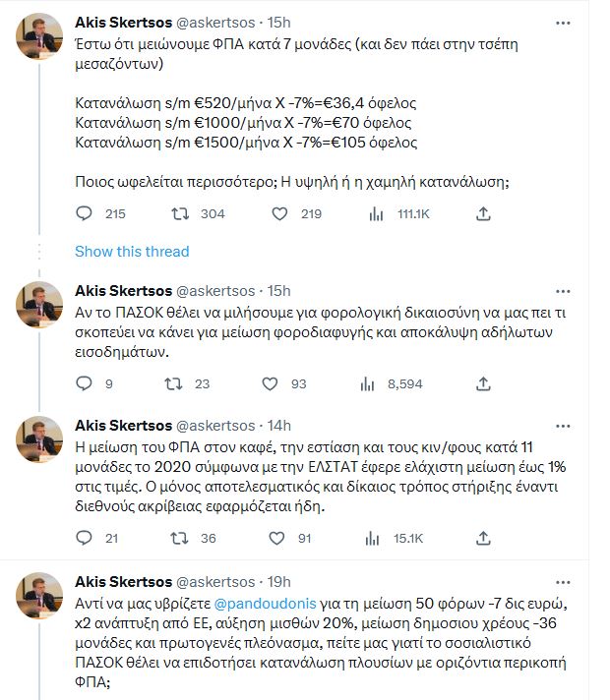Share the tweet with 15.1K views

(483, 538)
